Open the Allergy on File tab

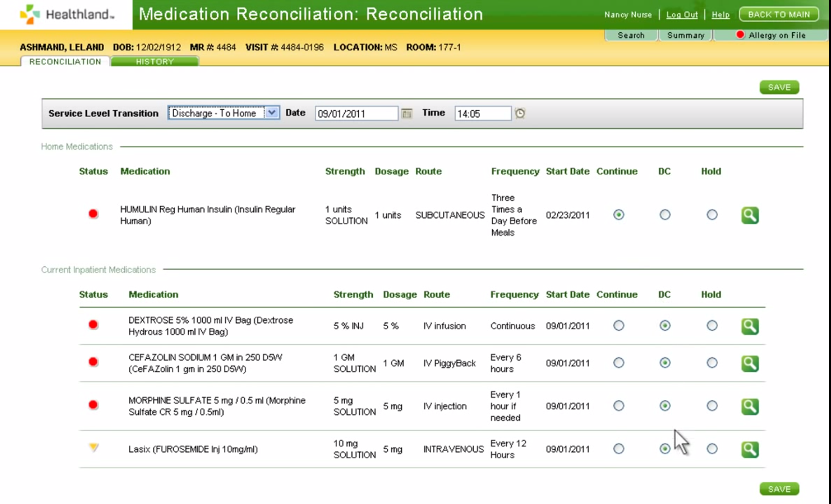tap(770, 35)
